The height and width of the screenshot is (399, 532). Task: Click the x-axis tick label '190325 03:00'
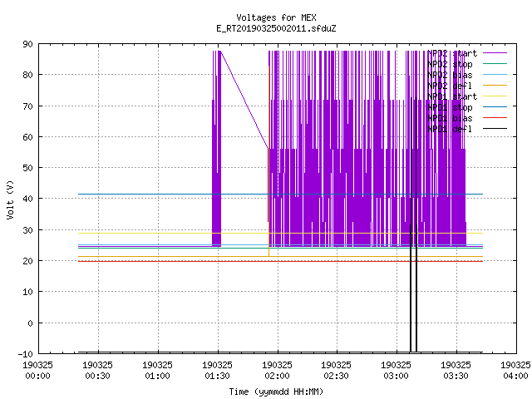(x=396, y=371)
